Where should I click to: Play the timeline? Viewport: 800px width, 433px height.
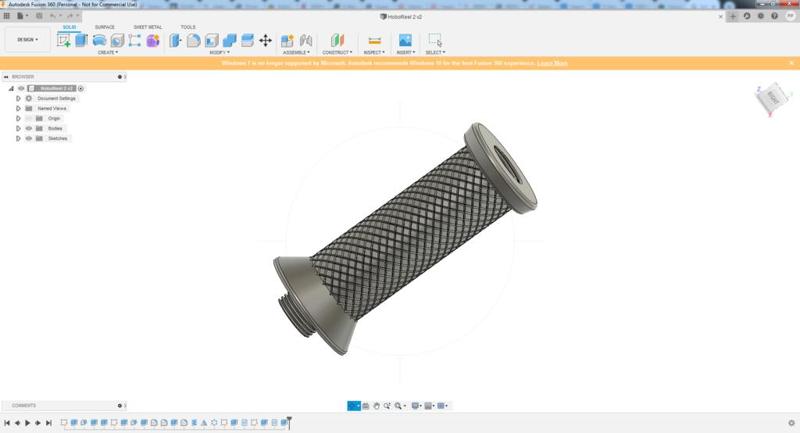[28, 423]
